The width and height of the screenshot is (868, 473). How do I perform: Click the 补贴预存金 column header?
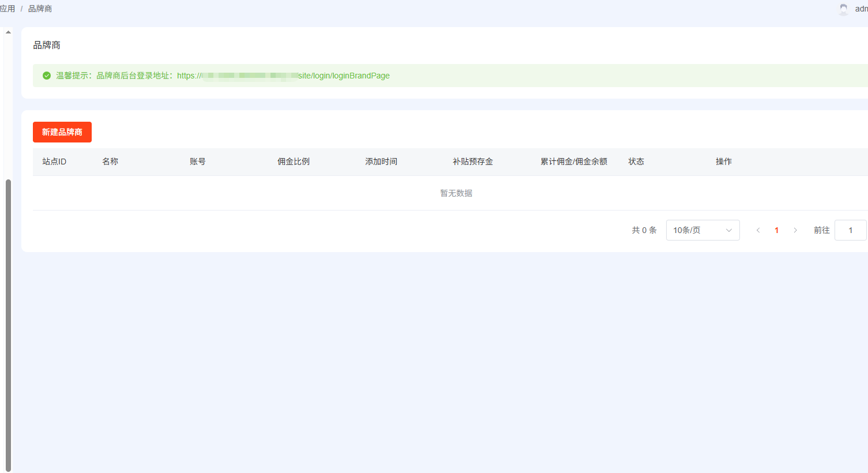(473, 162)
